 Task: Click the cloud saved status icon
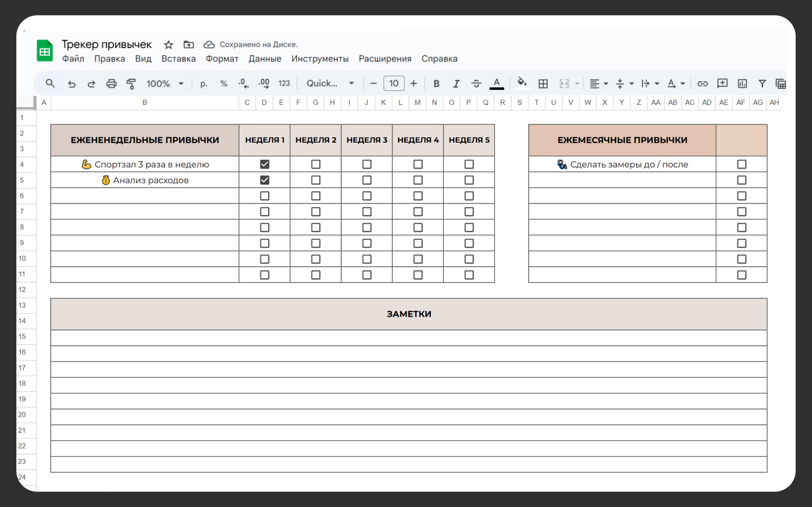[209, 44]
